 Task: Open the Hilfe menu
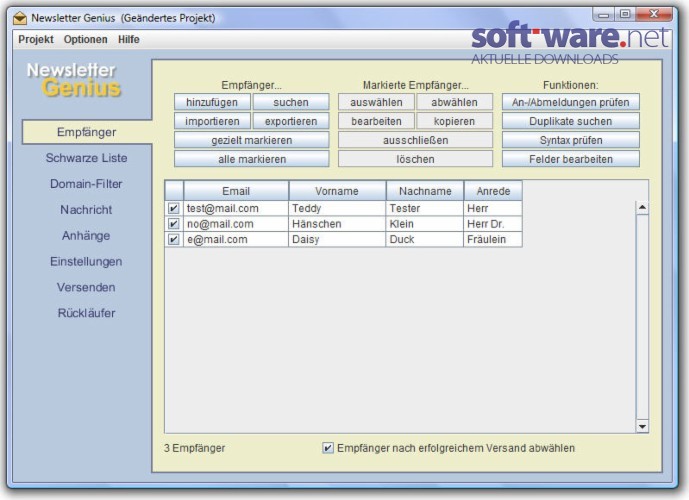[x=128, y=40]
